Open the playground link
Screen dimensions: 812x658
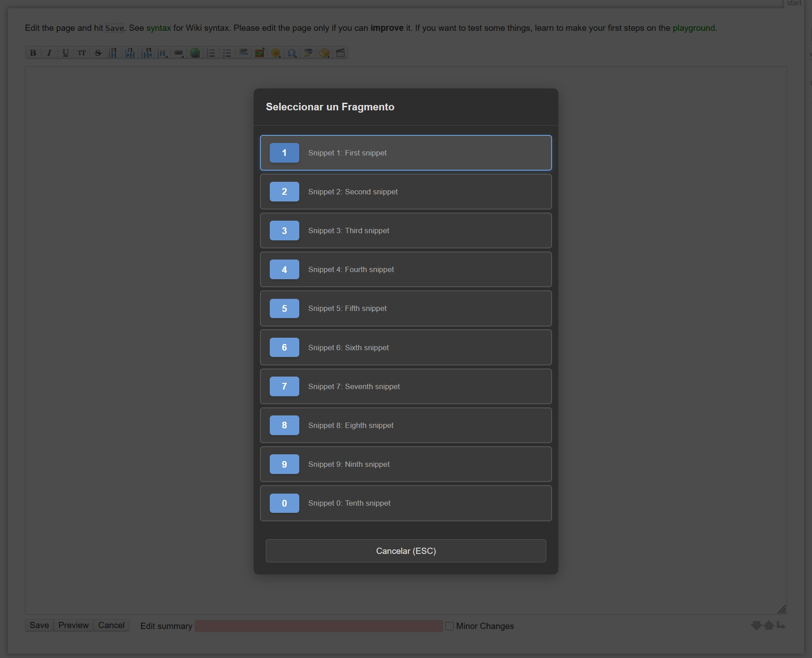(693, 28)
